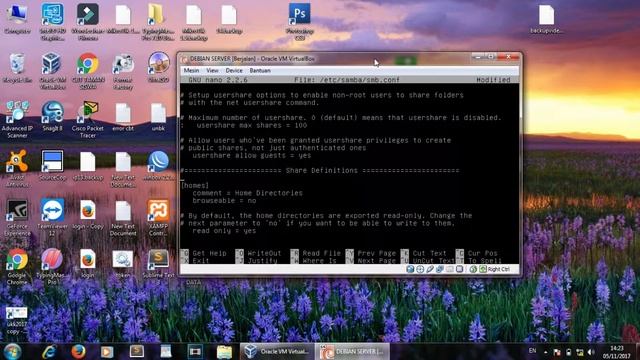Click the 'browseable = no' line
This screenshot has width=640, height=360.
coord(224,201)
